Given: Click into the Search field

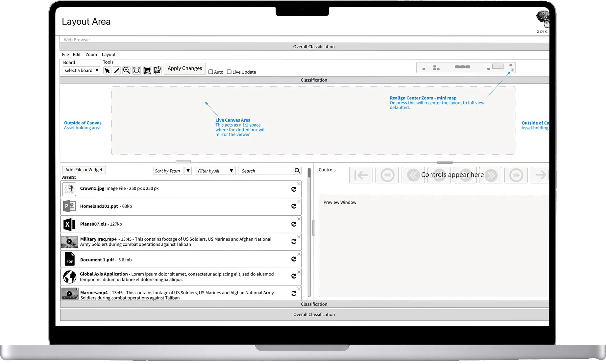Looking at the screenshot, I should click(x=266, y=171).
